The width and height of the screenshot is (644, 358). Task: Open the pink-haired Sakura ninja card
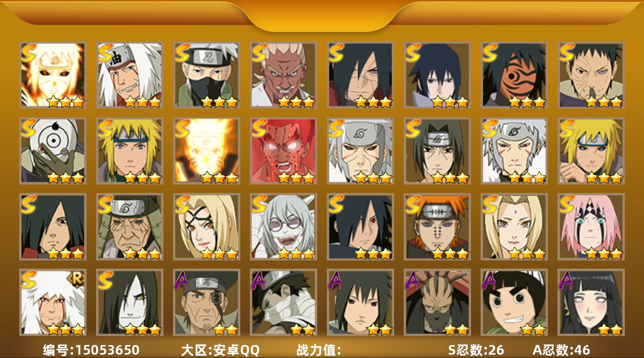(x=591, y=227)
